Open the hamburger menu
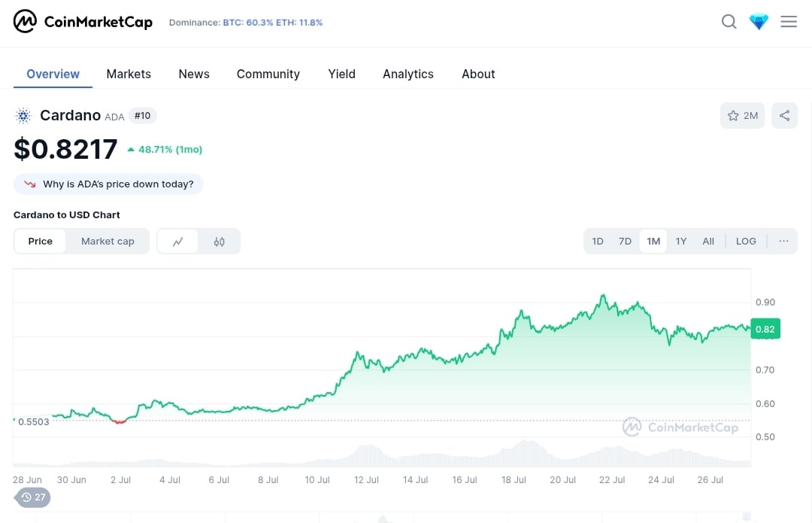 point(789,22)
